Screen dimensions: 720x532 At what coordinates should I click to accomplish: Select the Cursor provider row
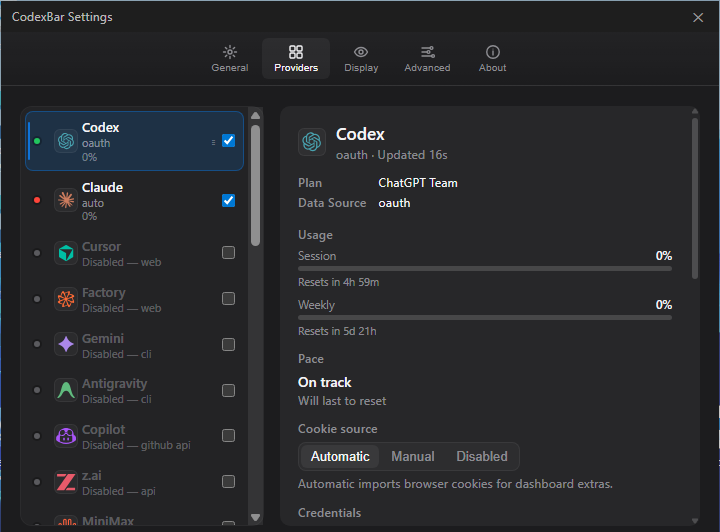(135, 253)
